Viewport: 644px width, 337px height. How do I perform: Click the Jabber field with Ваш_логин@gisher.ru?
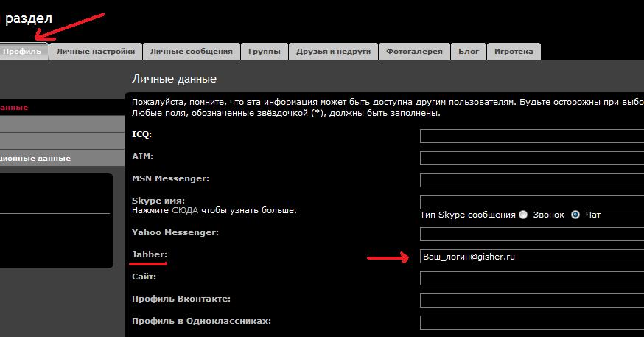531,256
